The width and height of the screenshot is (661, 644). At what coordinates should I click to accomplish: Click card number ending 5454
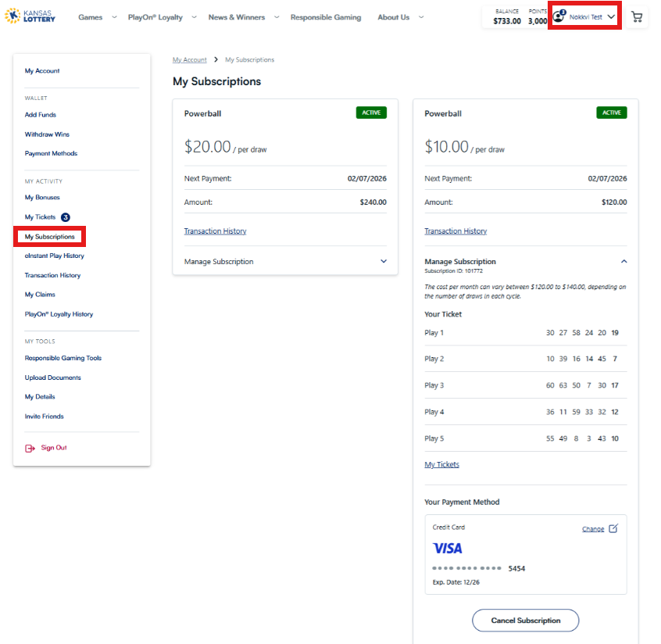click(x=478, y=568)
